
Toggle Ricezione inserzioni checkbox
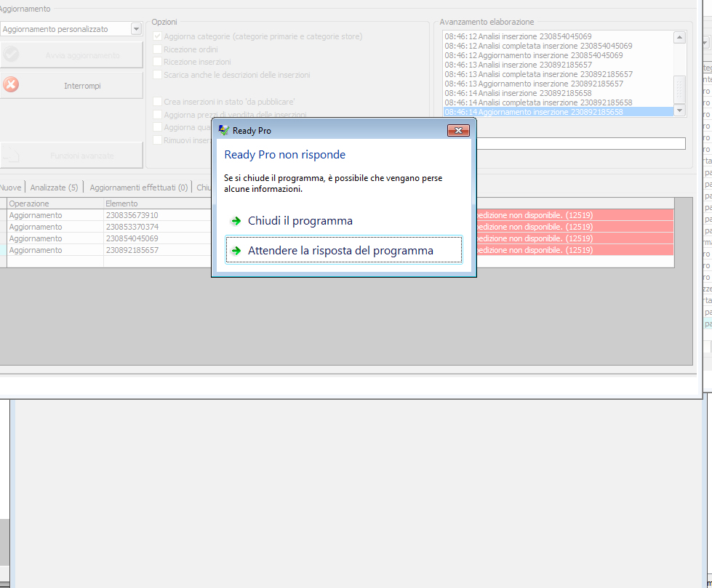click(157, 61)
